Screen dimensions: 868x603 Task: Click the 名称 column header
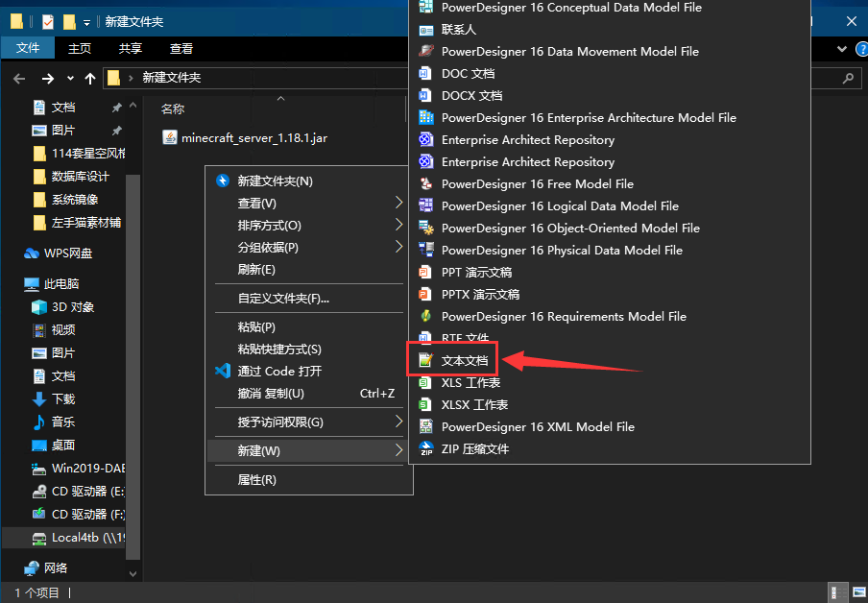coord(172,109)
